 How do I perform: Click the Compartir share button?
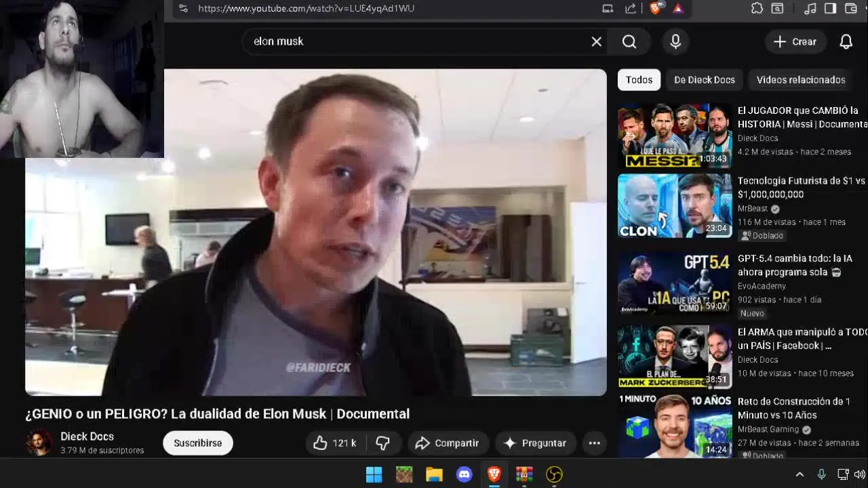(x=447, y=443)
